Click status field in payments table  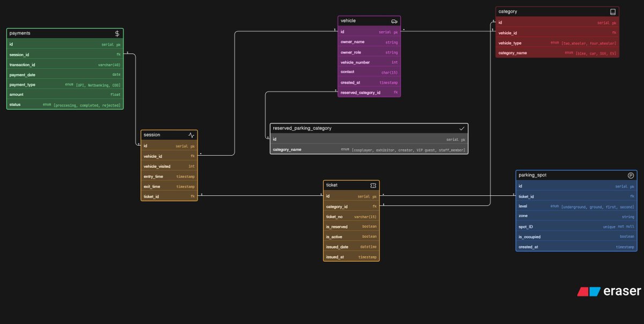[x=65, y=105]
